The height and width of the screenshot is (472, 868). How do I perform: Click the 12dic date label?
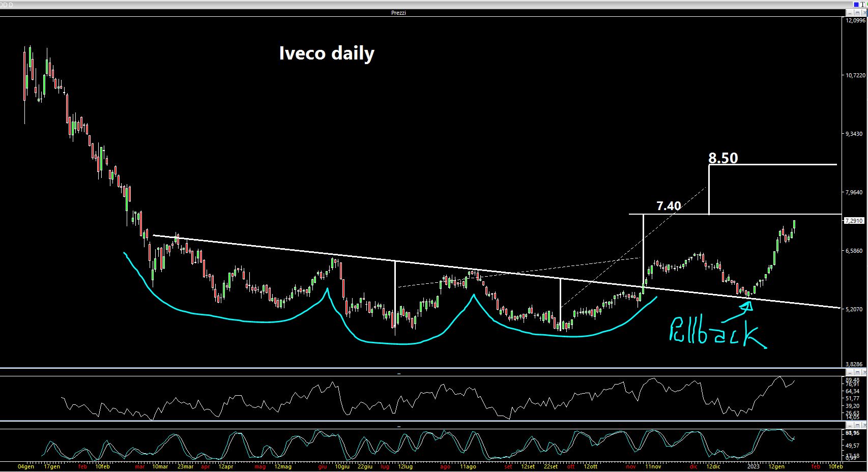pyautogui.click(x=713, y=466)
